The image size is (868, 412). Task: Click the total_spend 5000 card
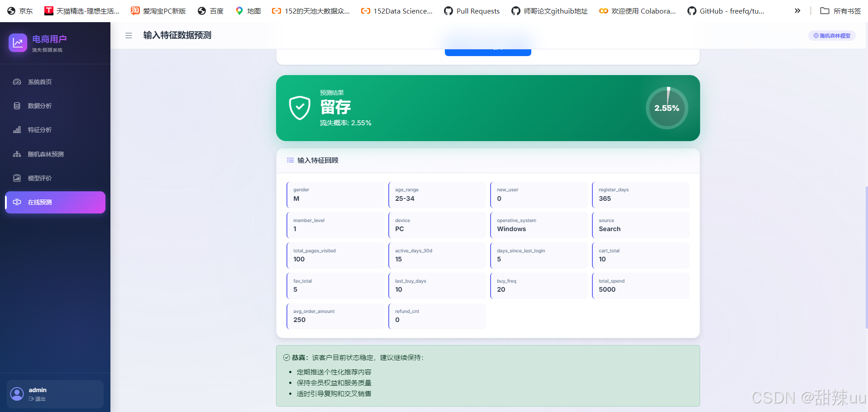coord(640,286)
